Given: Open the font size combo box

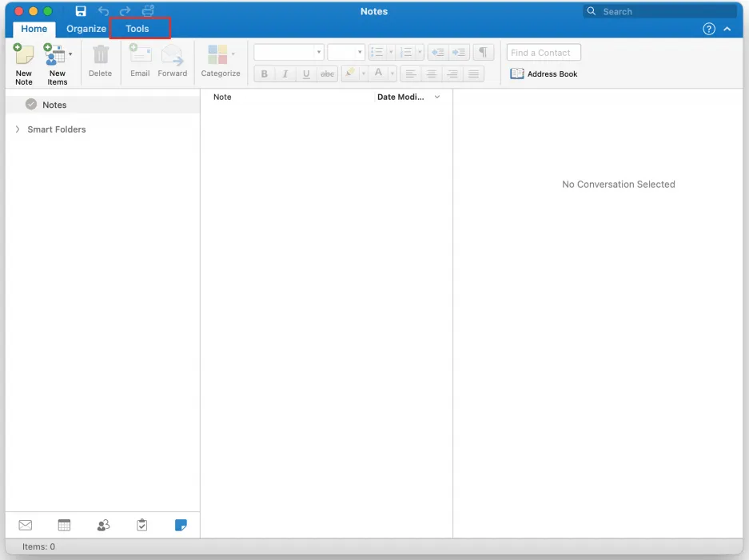Looking at the screenshot, I should (x=346, y=52).
